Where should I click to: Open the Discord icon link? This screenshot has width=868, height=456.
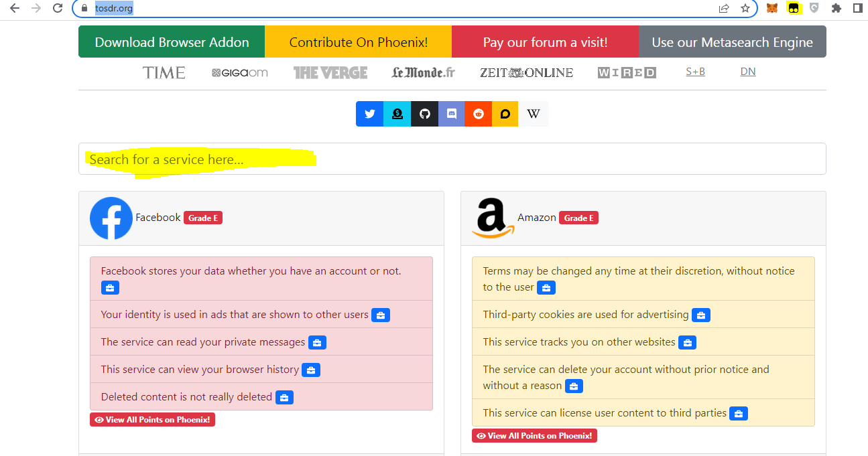tap(452, 114)
